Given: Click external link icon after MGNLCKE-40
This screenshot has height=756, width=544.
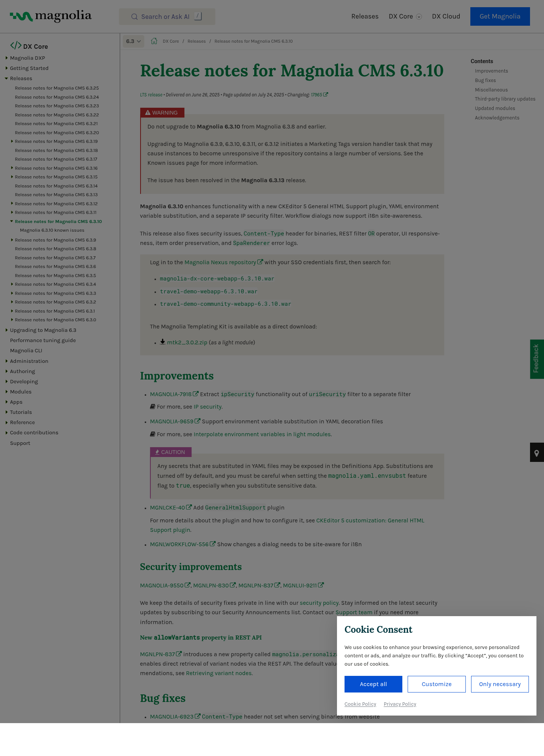Looking at the screenshot, I should click(x=189, y=507).
